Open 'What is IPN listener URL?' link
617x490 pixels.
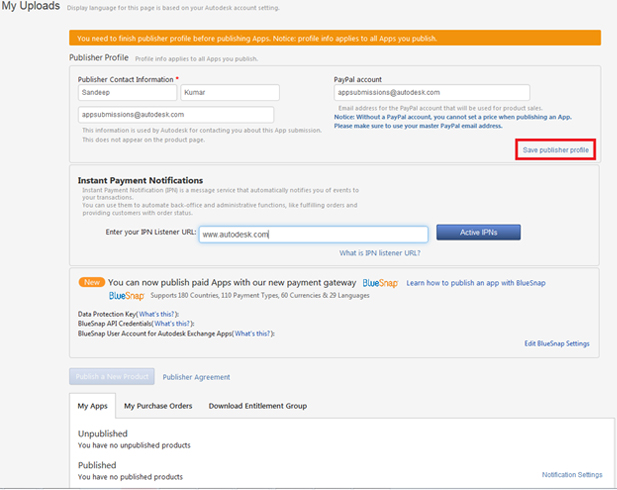[379, 253]
